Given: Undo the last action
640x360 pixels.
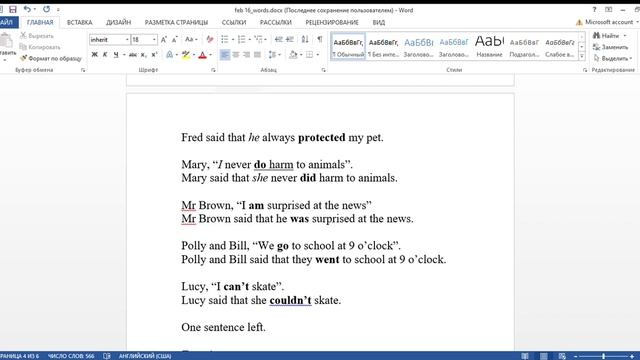Looking at the screenshot, I should coord(27,9).
